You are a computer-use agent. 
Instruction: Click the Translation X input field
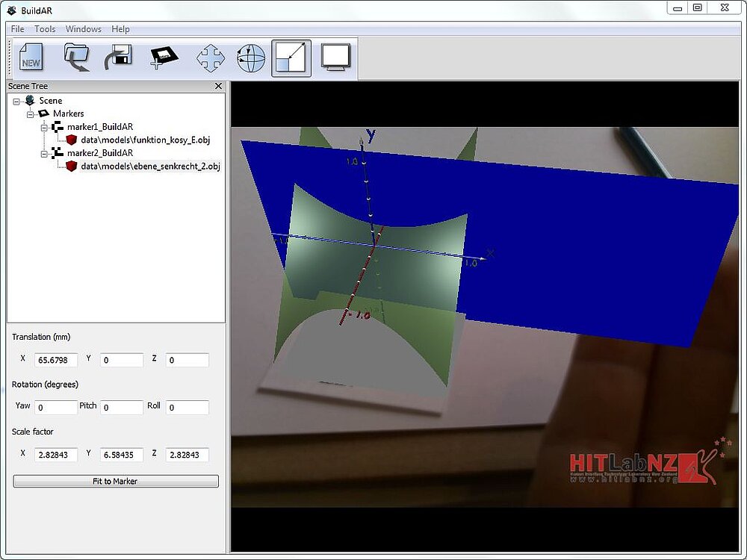point(56,360)
